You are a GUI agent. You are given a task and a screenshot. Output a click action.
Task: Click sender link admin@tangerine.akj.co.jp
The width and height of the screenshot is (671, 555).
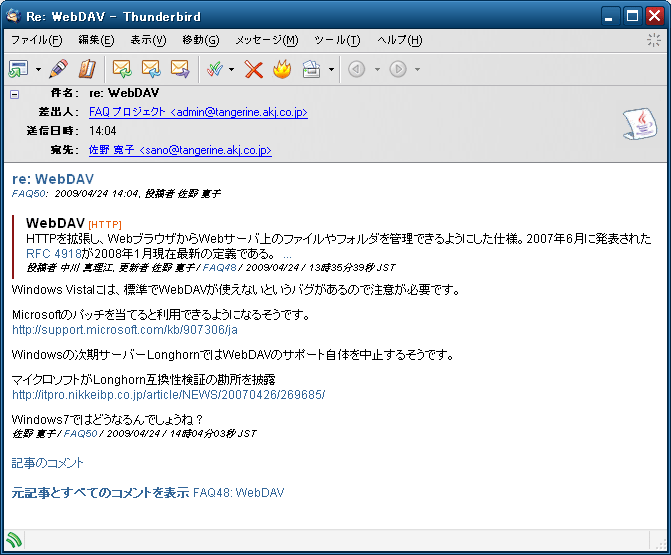pyautogui.click(x=198, y=112)
